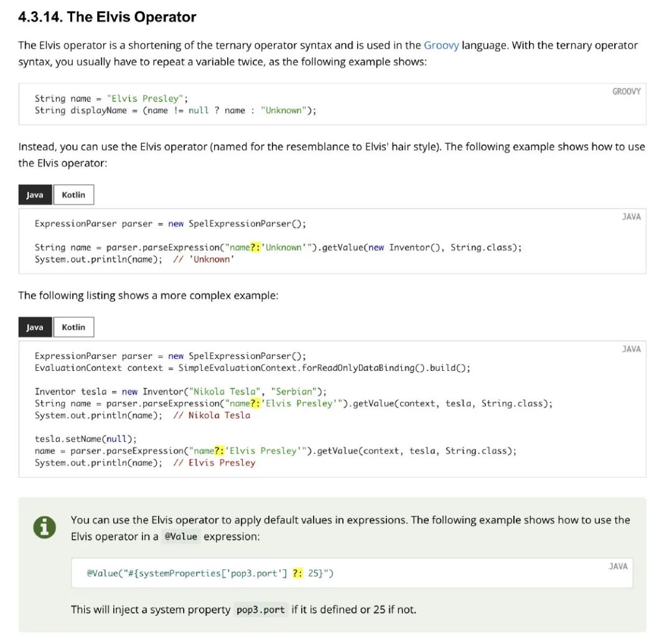Image resolution: width=672 pixels, height=644 pixels.
Task: Click the "4.3.14. The Elvis Operator" heading
Action: [107, 17]
